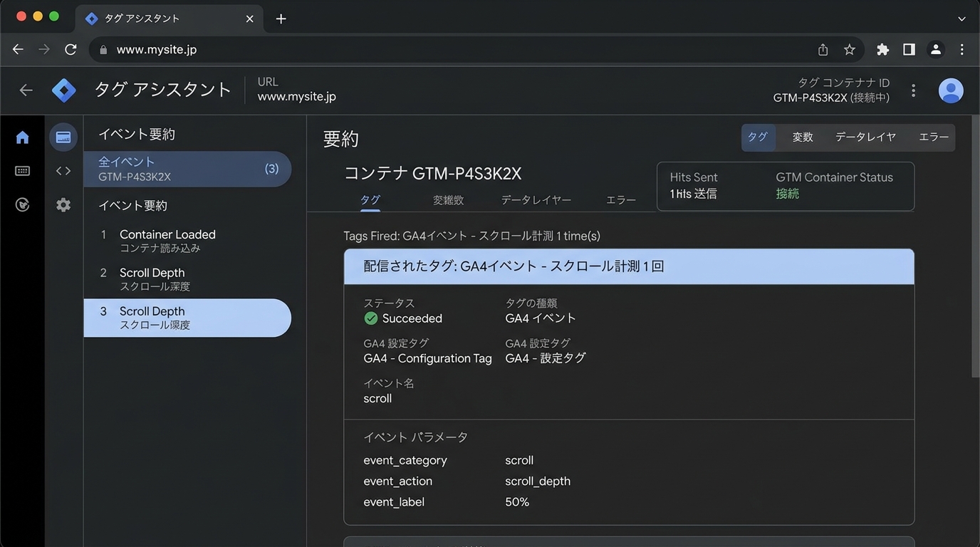Select the container データレイヤー sub-tab
Viewport: 980px width, 547px height.
[536, 200]
